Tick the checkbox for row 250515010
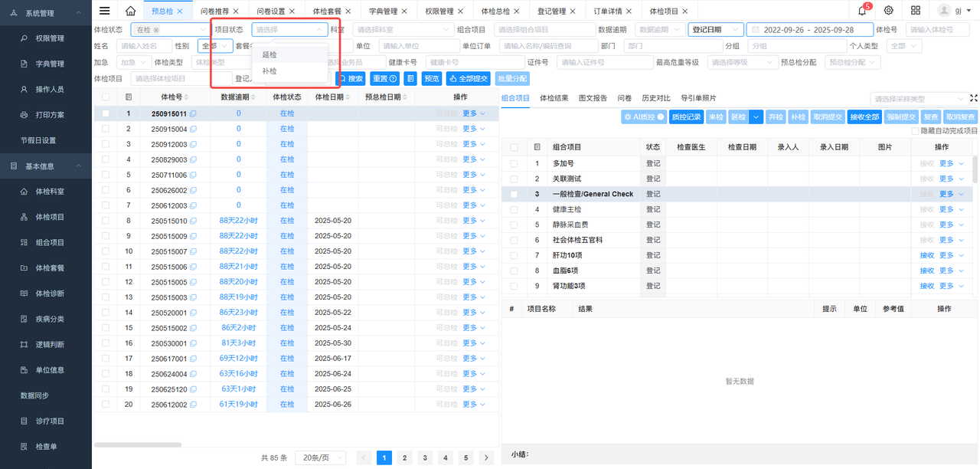Screen dimensions: 980x469 (106, 221)
